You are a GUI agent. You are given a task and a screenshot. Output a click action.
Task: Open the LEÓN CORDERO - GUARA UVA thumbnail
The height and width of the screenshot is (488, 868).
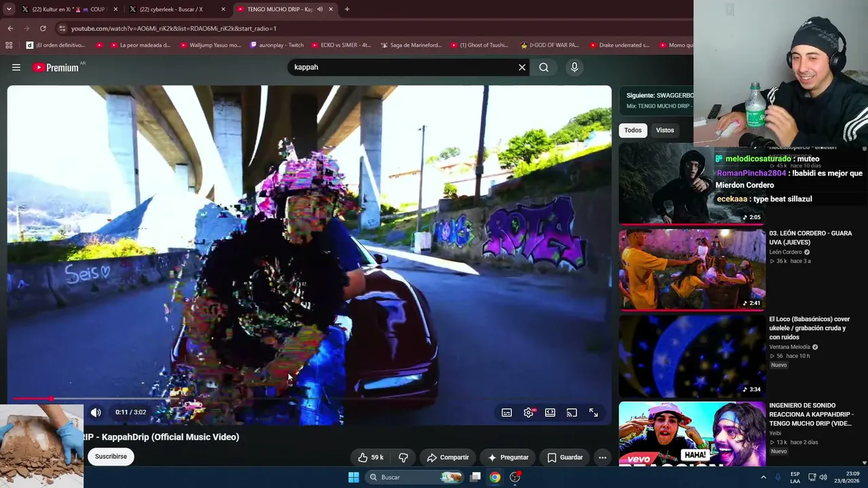[x=692, y=270]
